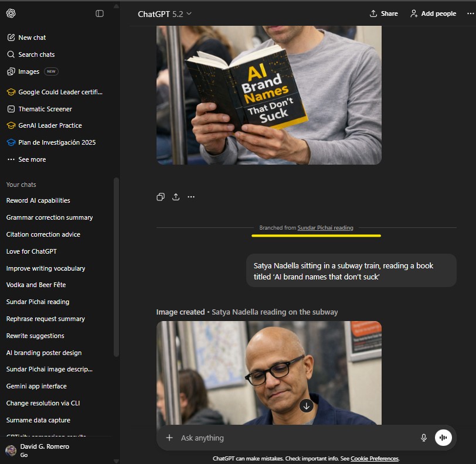The width and height of the screenshot is (476, 464).
Task: Share the generated image
Action: point(175,197)
